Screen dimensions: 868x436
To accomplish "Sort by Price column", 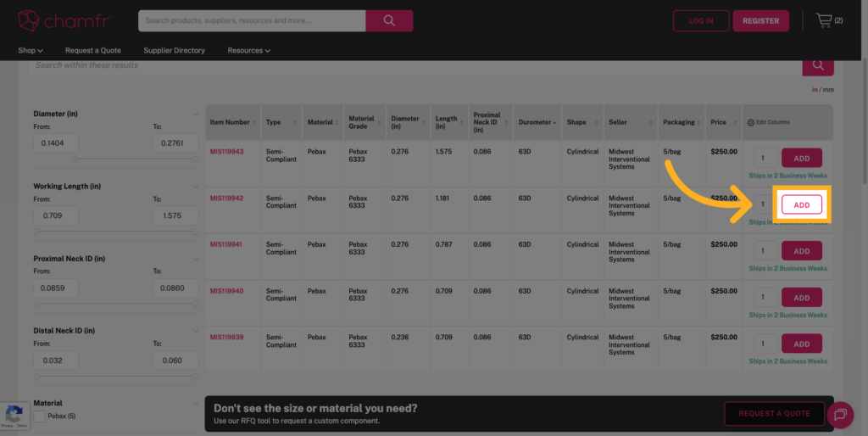I will 724,122.
